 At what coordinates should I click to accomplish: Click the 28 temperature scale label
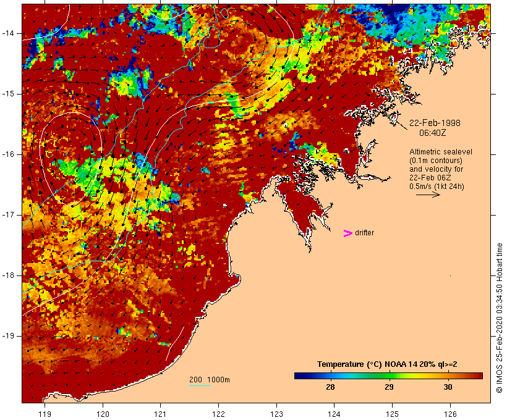[330, 387]
